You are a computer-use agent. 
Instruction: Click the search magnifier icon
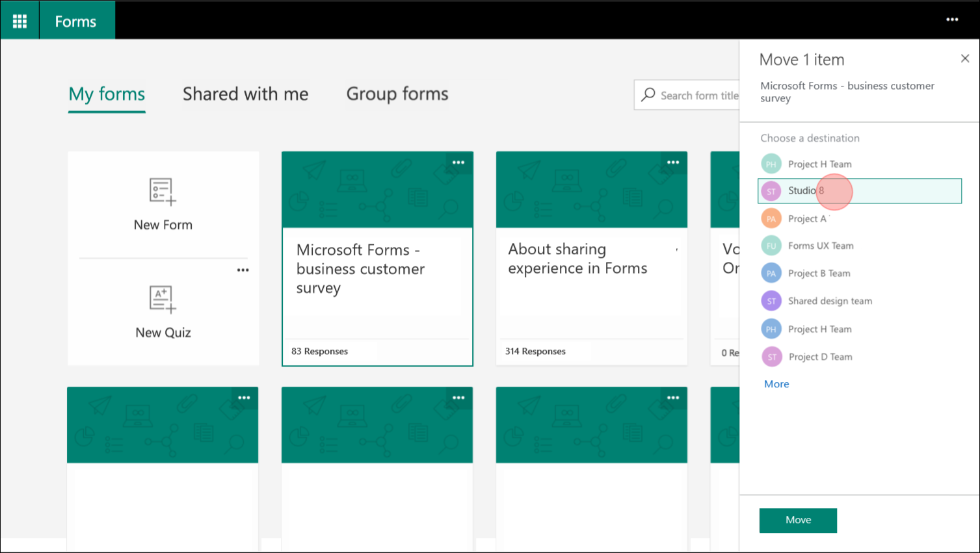(647, 95)
